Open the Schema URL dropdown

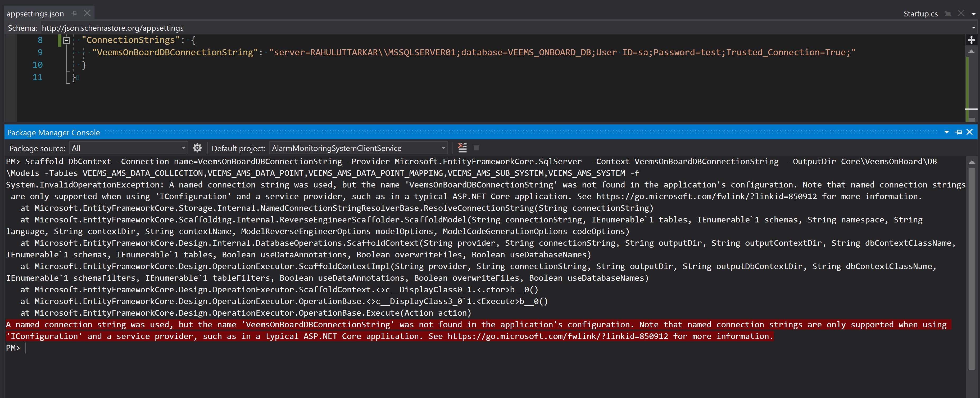pos(974,28)
